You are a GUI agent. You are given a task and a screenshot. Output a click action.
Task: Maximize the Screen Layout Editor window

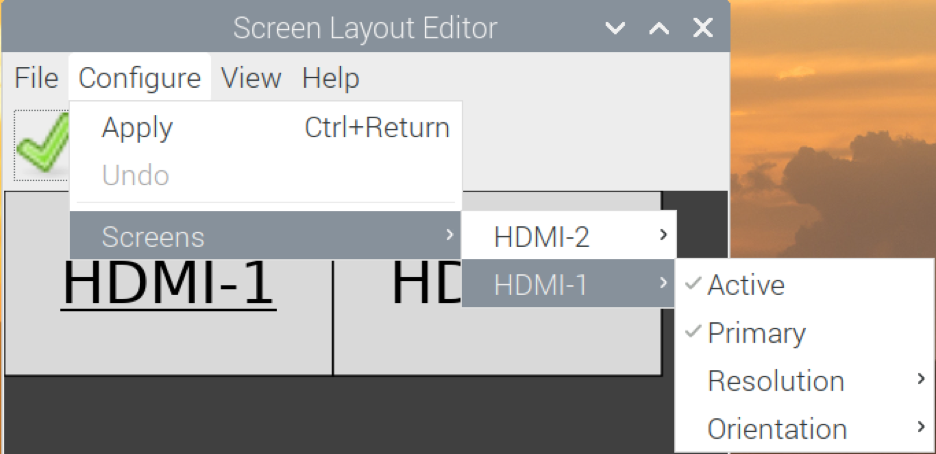[659, 28]
